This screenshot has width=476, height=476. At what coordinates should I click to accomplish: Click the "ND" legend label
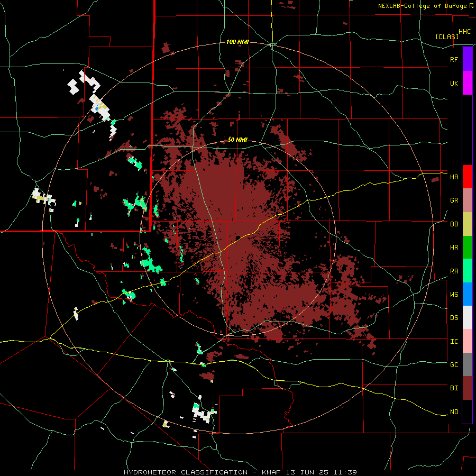[454, 412]
